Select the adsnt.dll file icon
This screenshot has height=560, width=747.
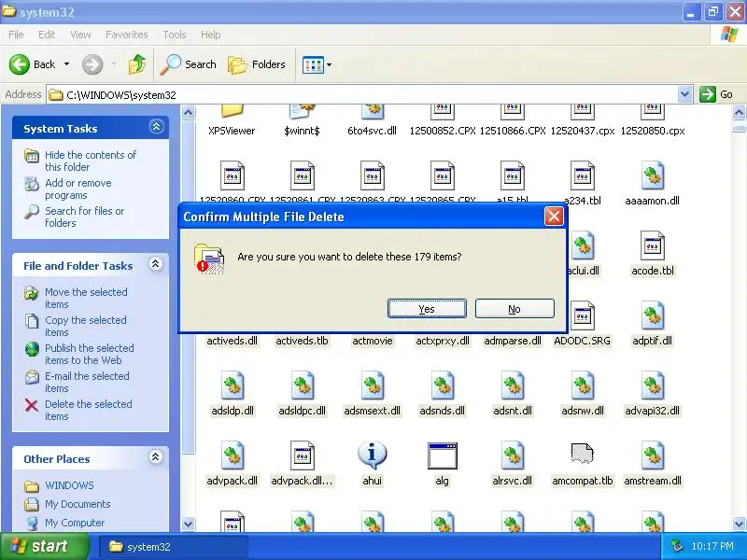click(513, 385)
